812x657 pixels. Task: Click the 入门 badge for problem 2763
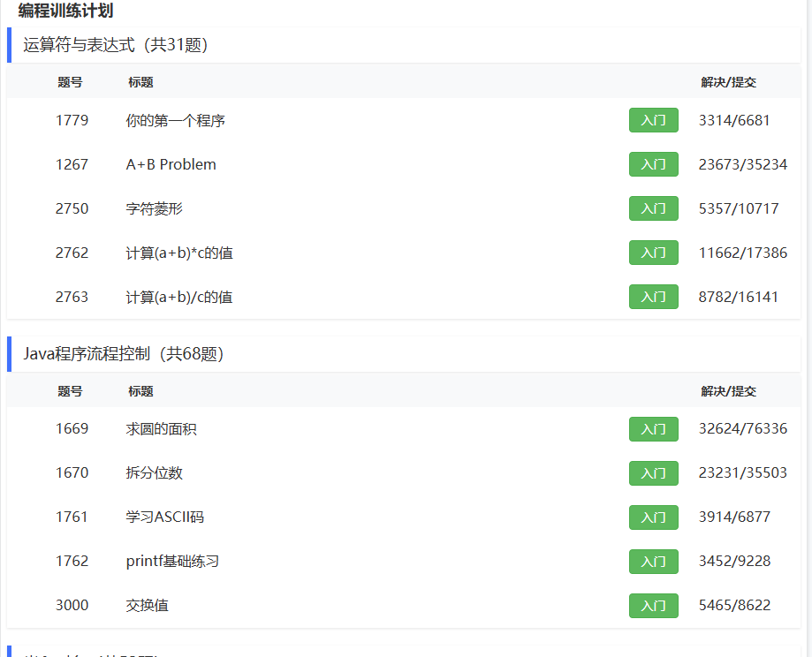(x=654, y=297)
